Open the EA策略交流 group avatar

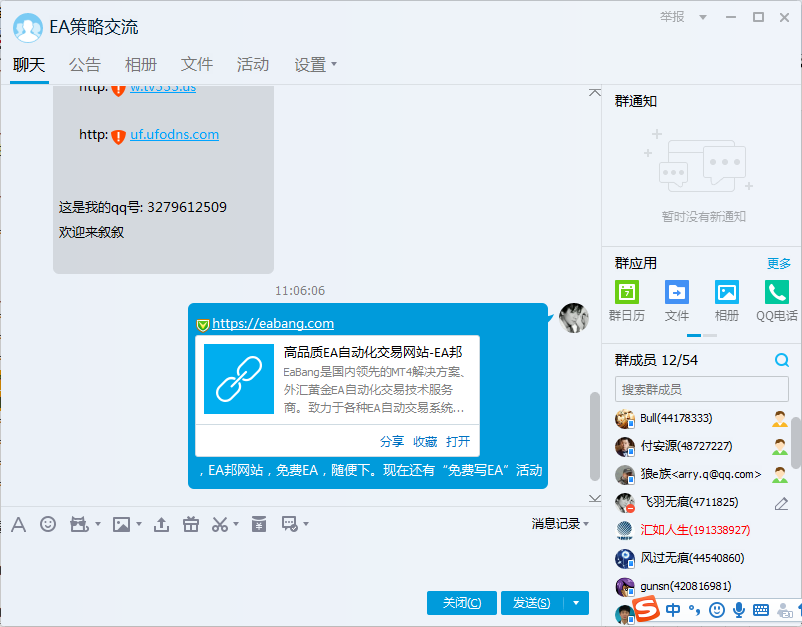tap(28, 28)
